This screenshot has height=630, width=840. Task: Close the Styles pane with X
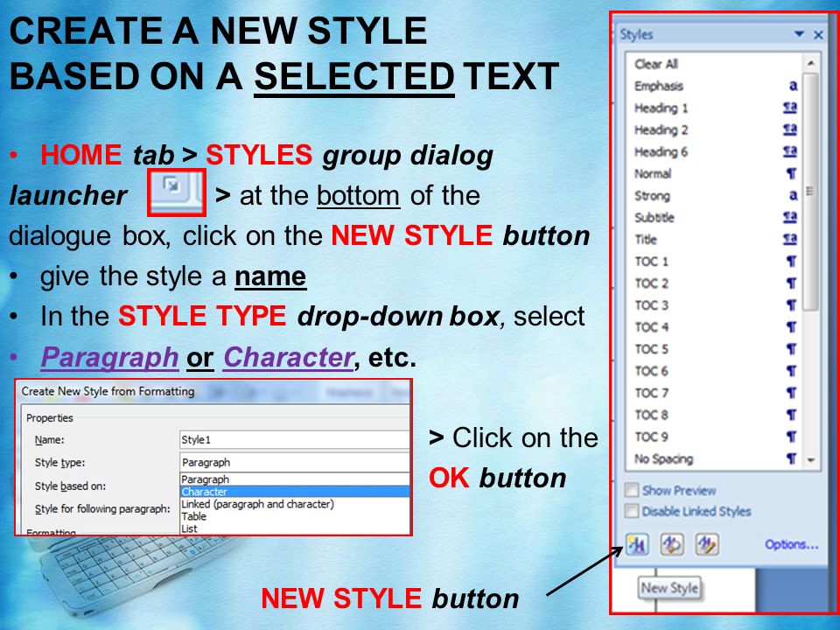[818, 35]
